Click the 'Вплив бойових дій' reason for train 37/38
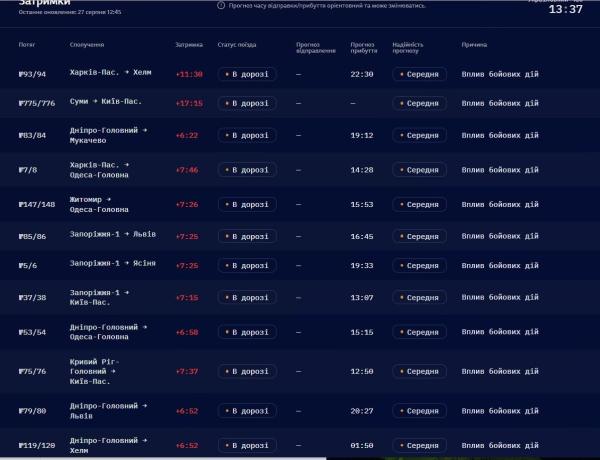The image size is (600, 460). 500,297
